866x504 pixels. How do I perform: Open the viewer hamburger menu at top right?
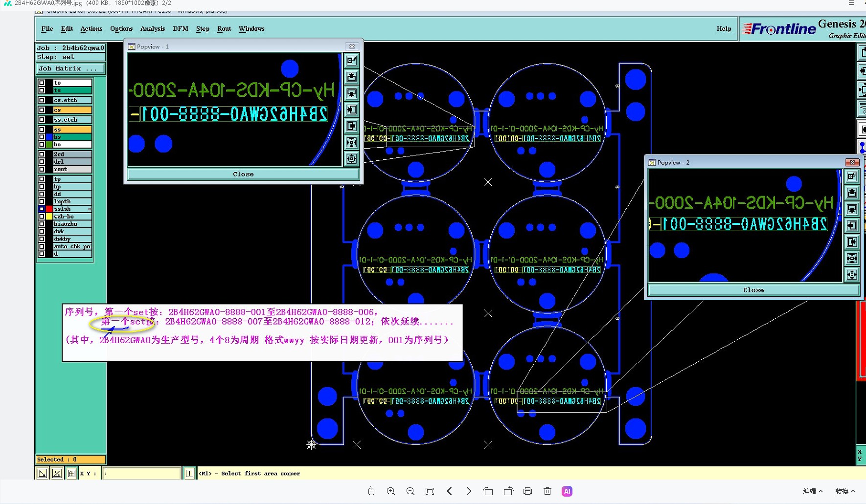[851, 3]
